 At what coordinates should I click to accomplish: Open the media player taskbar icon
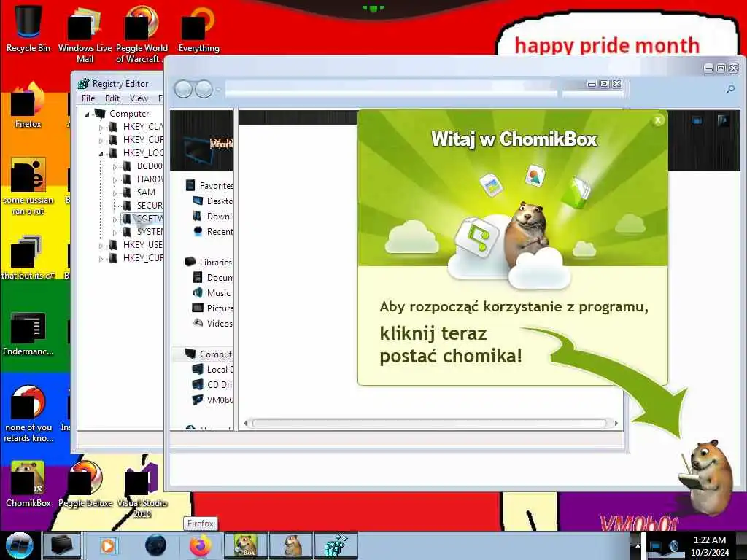click(108, 545)
